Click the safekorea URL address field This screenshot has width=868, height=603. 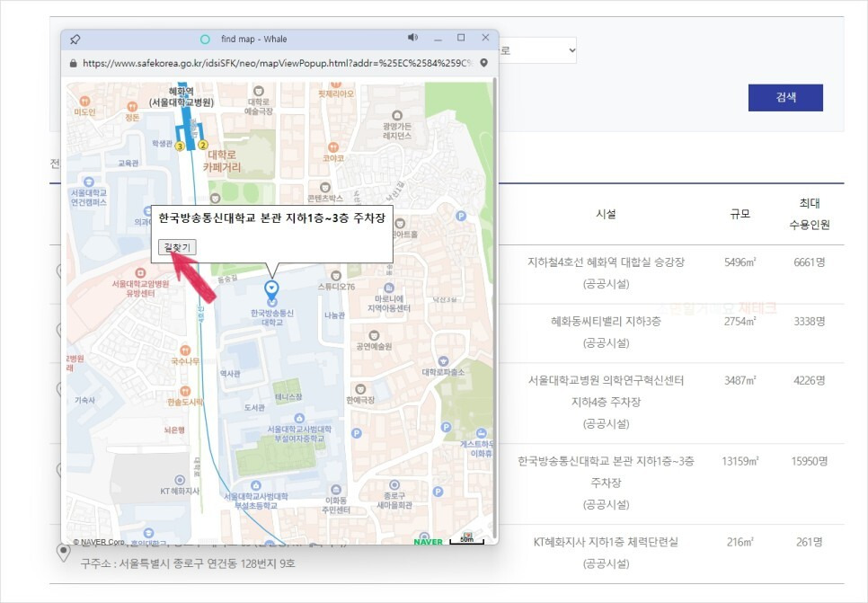click(277, 63)
